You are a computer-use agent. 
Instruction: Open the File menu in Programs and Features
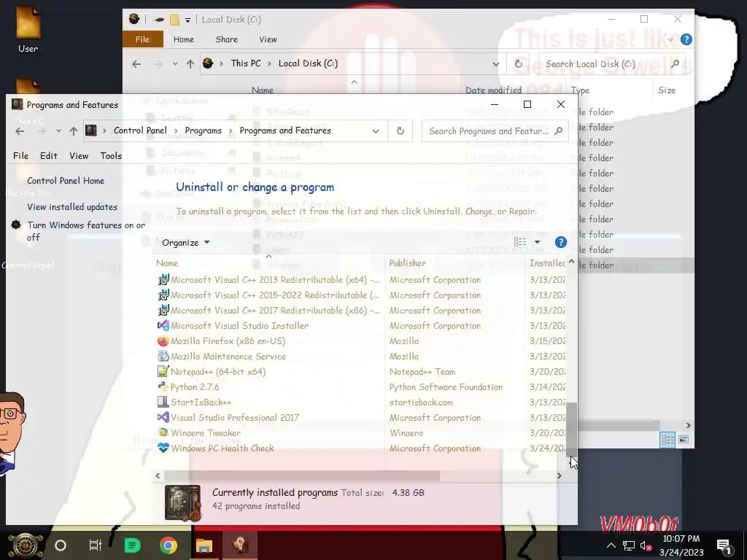(20, 156)
